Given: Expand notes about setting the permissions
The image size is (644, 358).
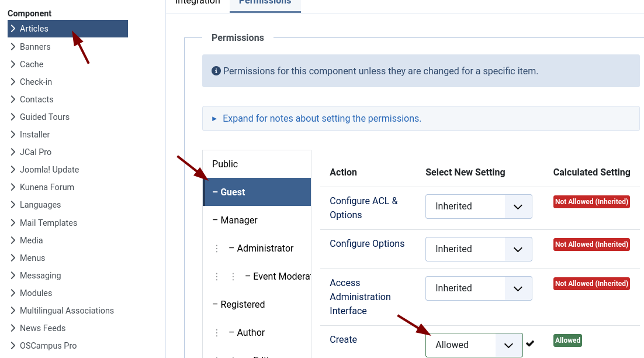Looking at the screenshot, I should pos(321,119).
